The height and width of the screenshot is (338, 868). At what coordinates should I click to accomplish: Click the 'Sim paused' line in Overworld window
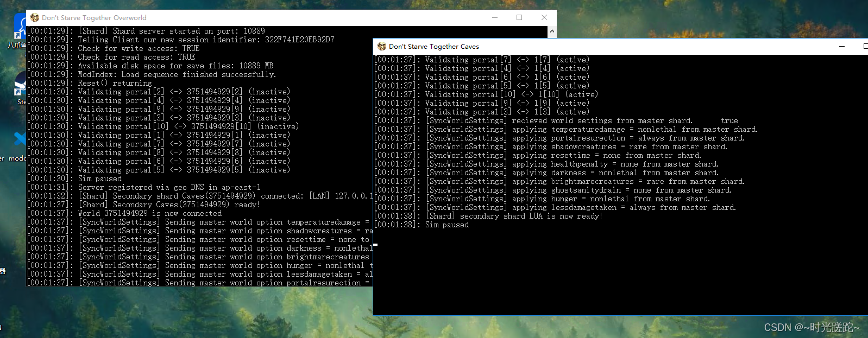[x=74, y=178]
